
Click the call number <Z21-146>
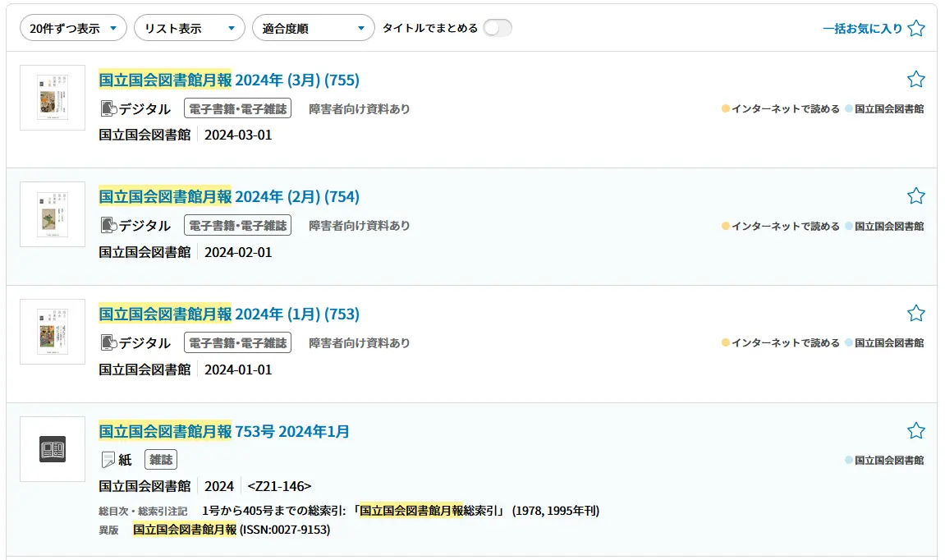point(279,486)
